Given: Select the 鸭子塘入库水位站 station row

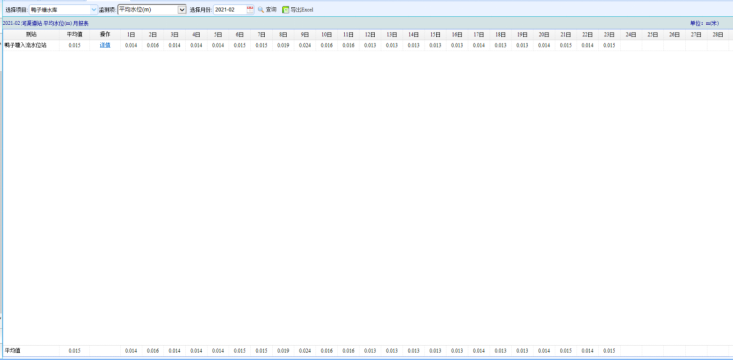Looking at the screenshot, I should [x=366, y=45].
